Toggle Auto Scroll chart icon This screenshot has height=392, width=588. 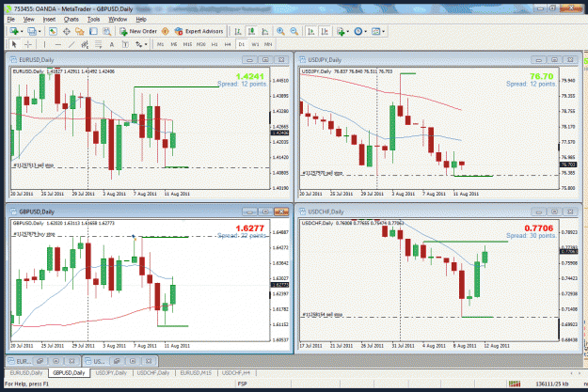point(310,31)
